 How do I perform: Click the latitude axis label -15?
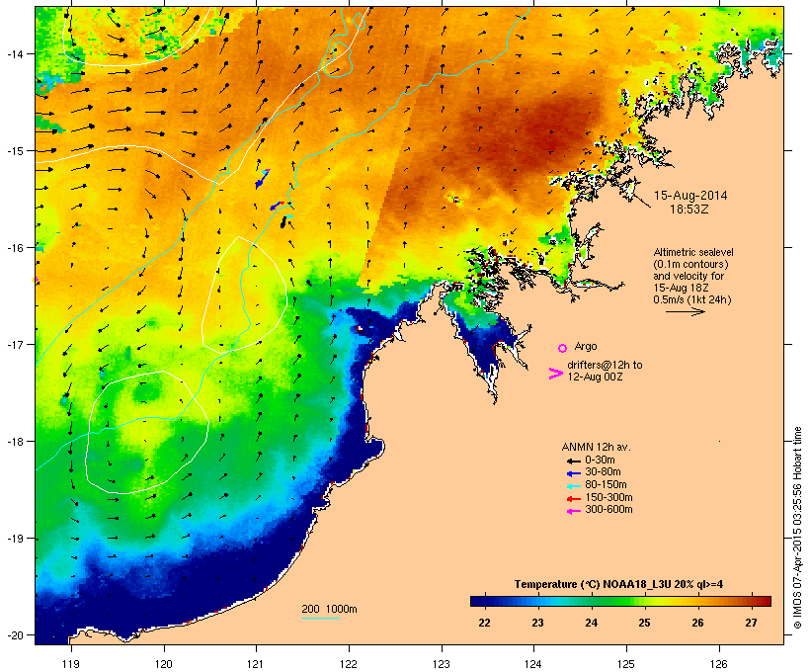[x=14, y=151]
